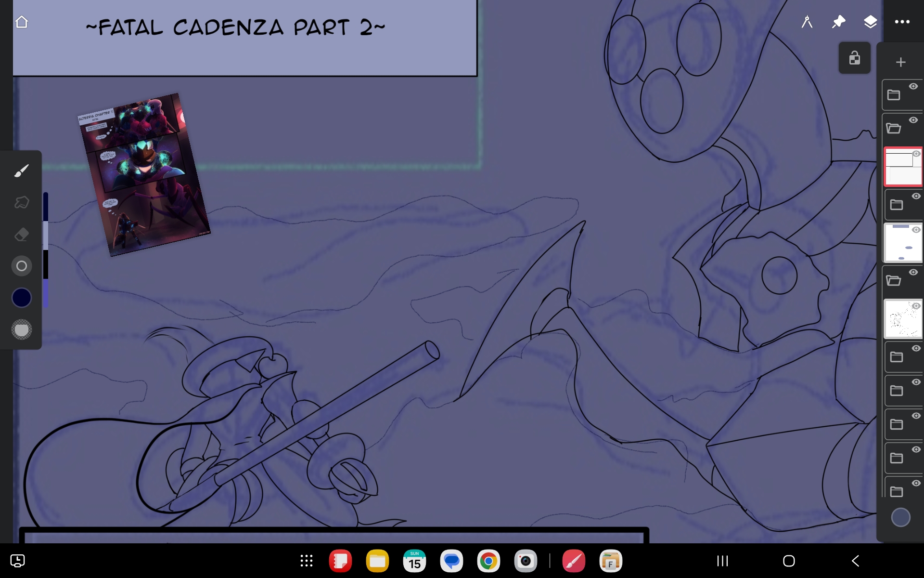Open the brush opacity control

coord(21,330)
